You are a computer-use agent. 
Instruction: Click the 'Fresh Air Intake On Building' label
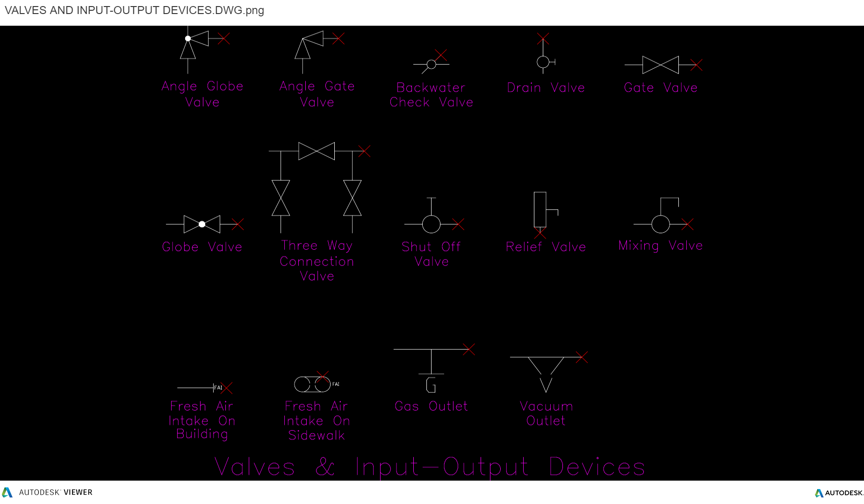coord(202,420)
